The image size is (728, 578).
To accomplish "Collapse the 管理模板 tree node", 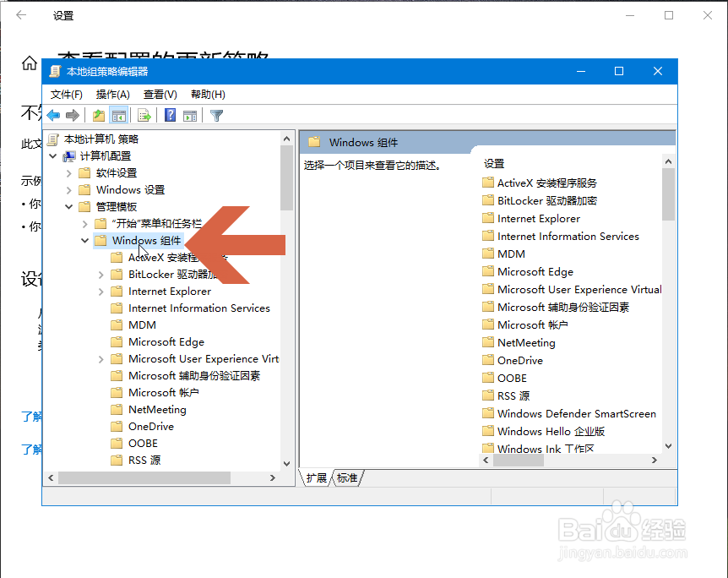I will pyautogui.click(x=68, y=207).
